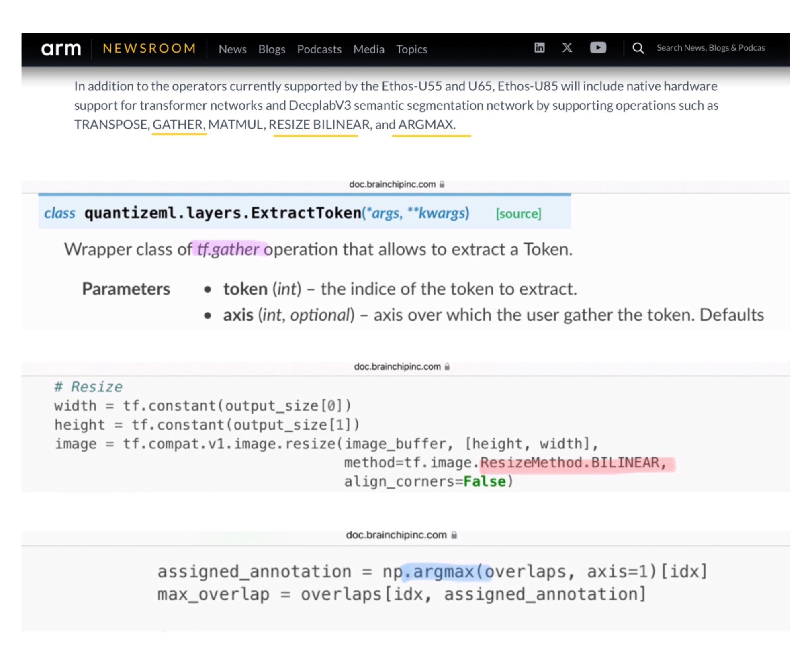The width and height of the screenshot is (812, 651).
Task: Open the YouTube icon link
Action: click(x=598, y=48)
